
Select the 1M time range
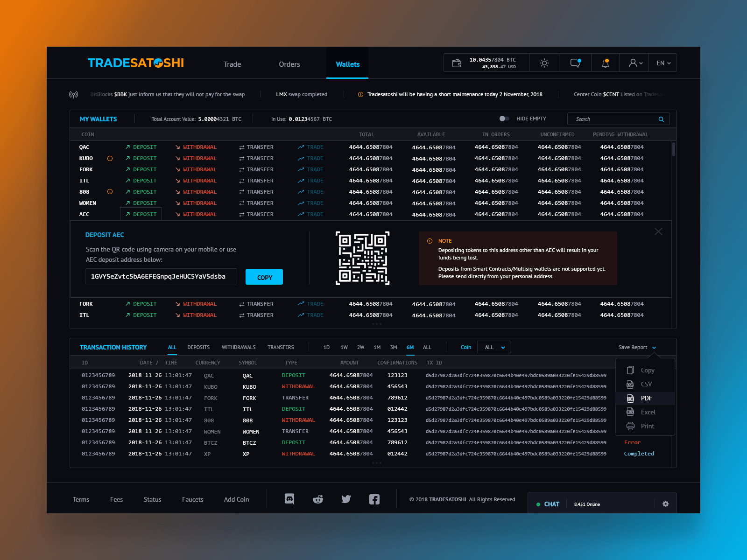[377, 347]
